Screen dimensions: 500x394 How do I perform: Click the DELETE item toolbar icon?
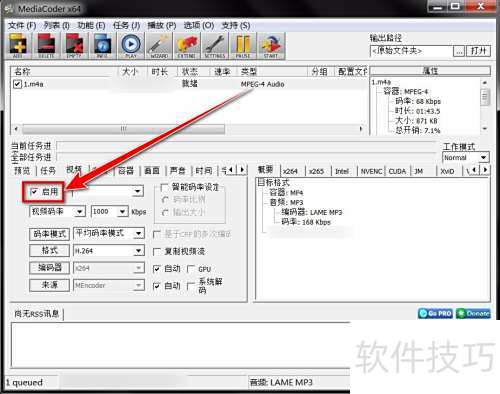[46, 46]
